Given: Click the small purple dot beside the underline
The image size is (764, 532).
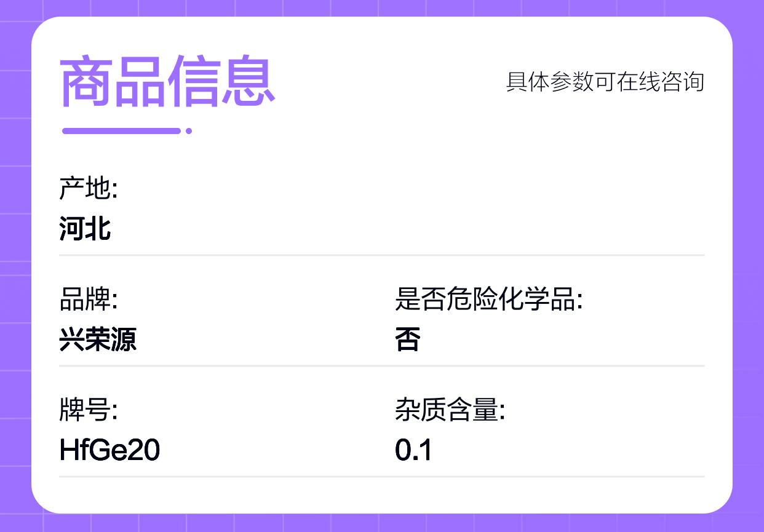Looking at the screenshot, I should click(189, 130).
